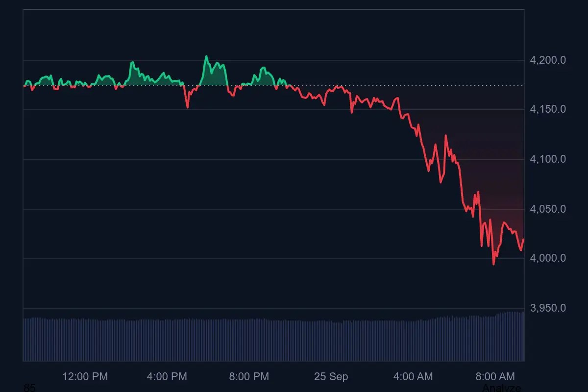Click the 4,050.0 price axis label
The height and width of the screenshot is (392, 588).
pos(548,209)
